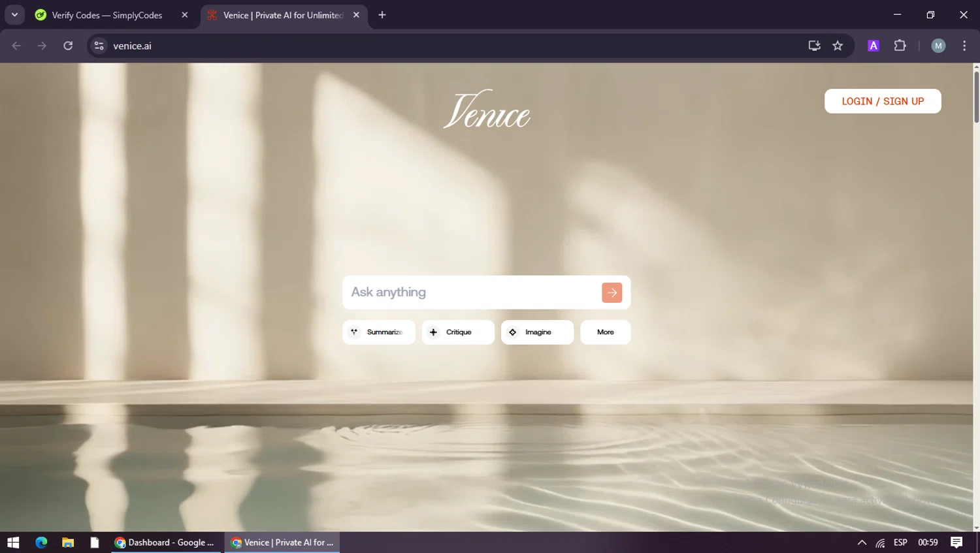This screenshot has width=980, height=553.
Task: Open File Explorer from the taskbar
Action: click(68, 543)
